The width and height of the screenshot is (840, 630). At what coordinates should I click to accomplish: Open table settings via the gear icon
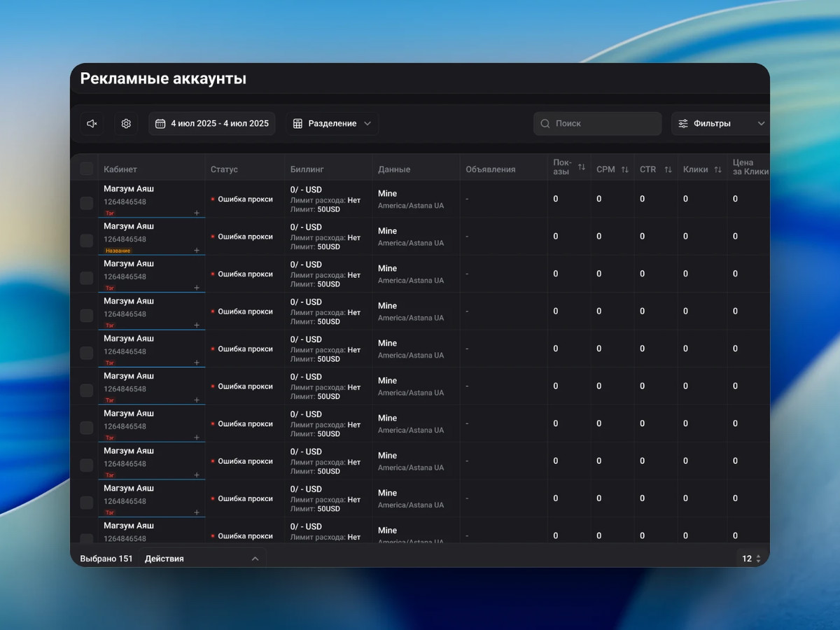point(126,124)
